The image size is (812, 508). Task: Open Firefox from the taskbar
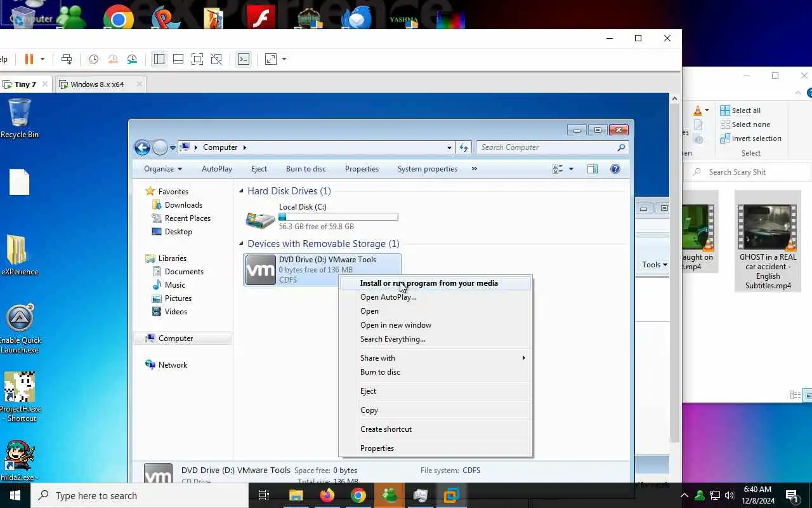(x=327, y=495)
